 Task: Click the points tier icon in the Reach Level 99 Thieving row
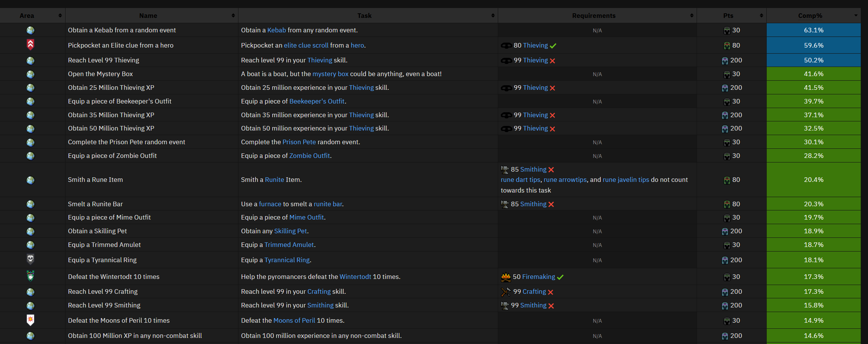click(x=725, y=61)
